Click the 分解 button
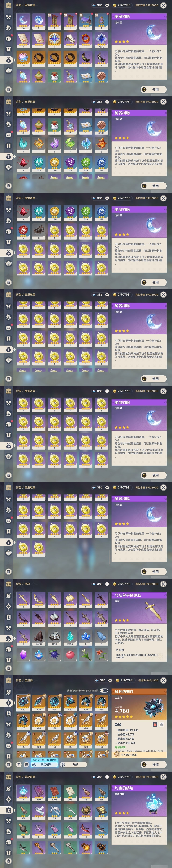This screenshot has height=868, width=172. coord(74,765)
